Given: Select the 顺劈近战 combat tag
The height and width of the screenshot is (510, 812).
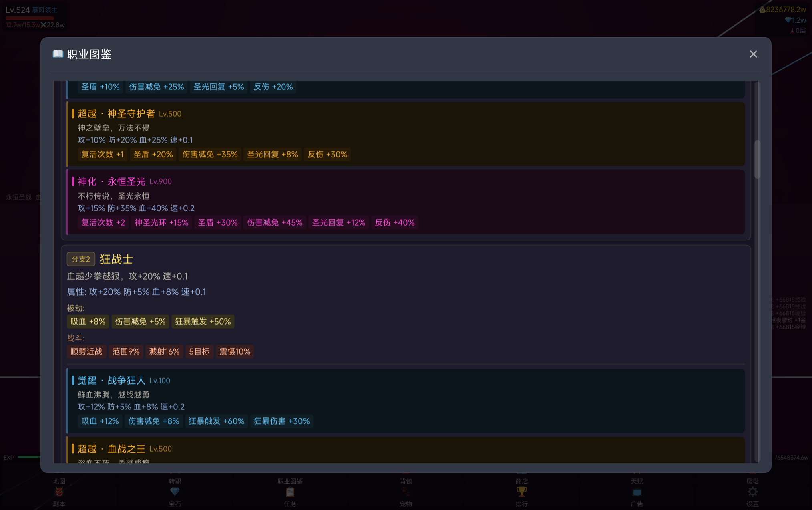Looking at the screenshot, I should point(86,351).
